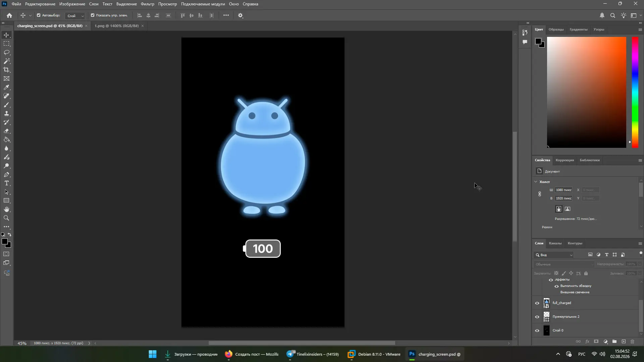Image resolution: width=644 pixels, height=362 pixels.
Task: Open Move tool preset dropdown arrow
Action: pos(30,15)
